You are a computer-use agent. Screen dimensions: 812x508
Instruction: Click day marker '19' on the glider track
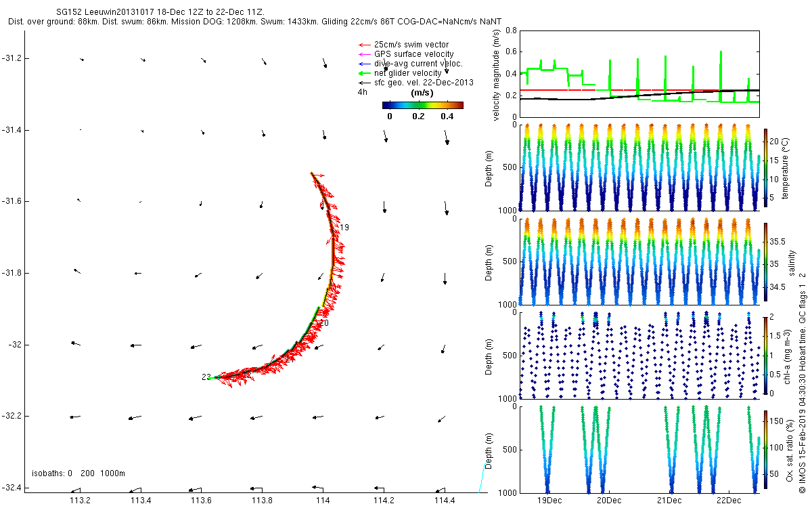[344, 227]
